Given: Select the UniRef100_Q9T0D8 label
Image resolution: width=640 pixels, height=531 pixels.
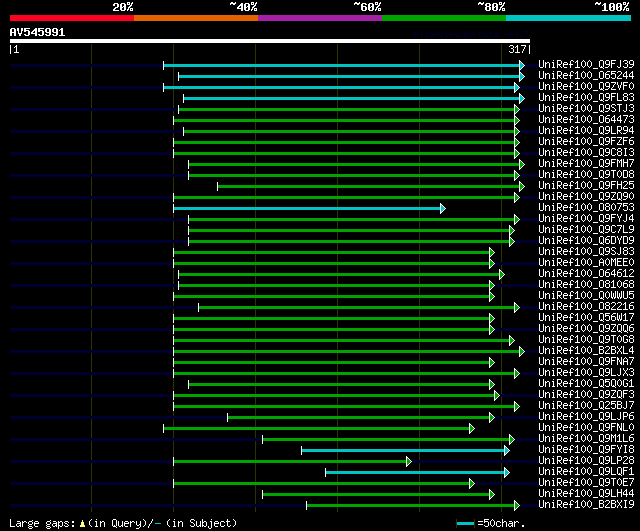Looking at the screenshot, I should [586, 174].
